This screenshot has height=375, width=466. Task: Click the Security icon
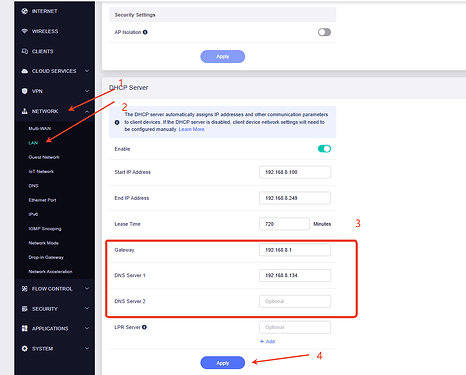(24, 309)
